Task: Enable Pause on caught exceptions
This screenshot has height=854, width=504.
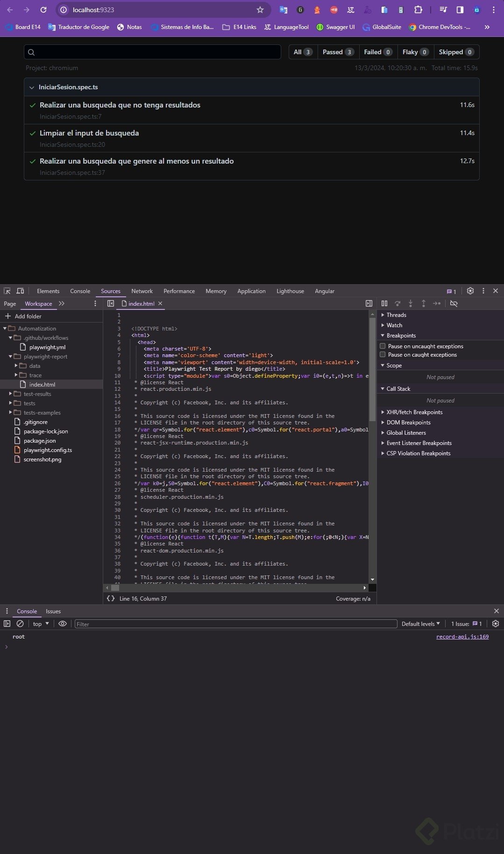Action: coord(383,354)
